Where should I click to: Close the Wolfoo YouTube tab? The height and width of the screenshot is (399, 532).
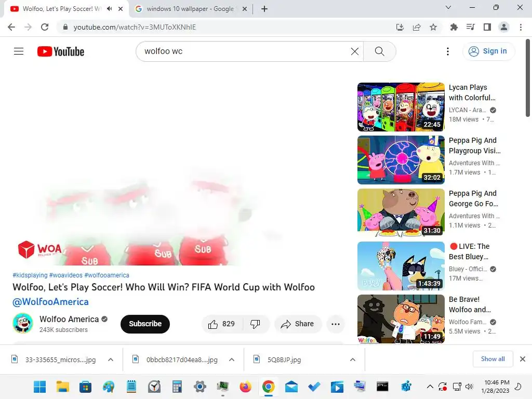[x=121, y=9]
